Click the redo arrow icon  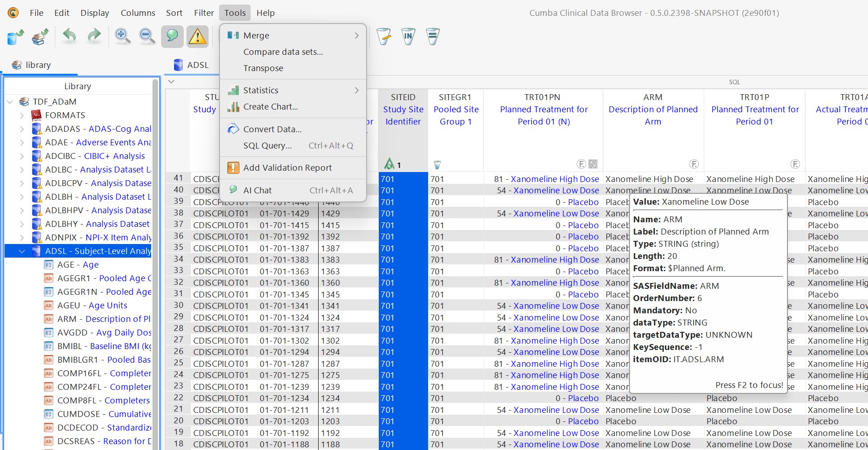point(94,36)
